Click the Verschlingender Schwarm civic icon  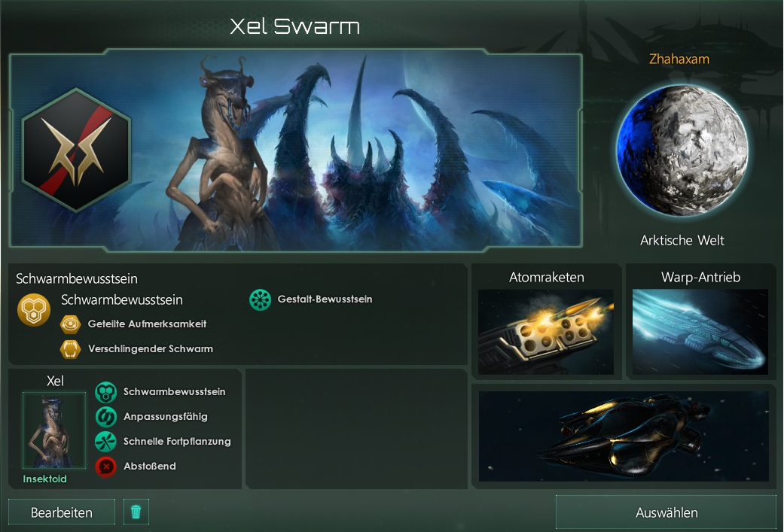70,349
